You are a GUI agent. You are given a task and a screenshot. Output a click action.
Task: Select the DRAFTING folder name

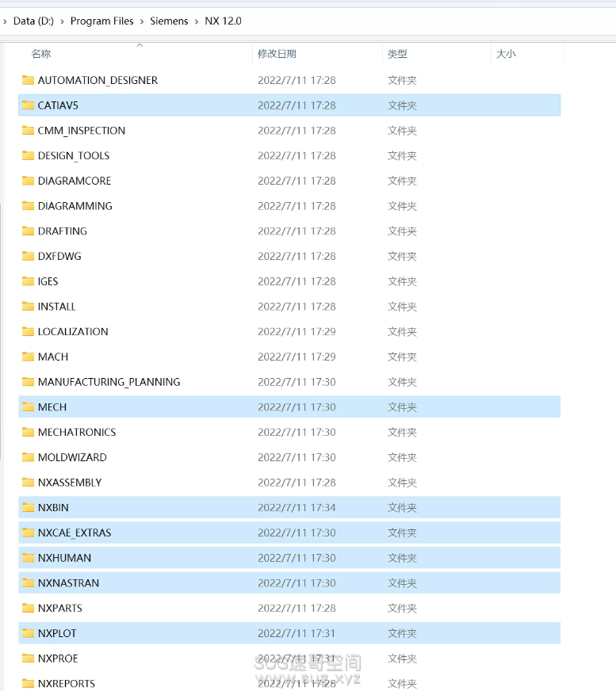pyautogui.click(x=62, y=231)
